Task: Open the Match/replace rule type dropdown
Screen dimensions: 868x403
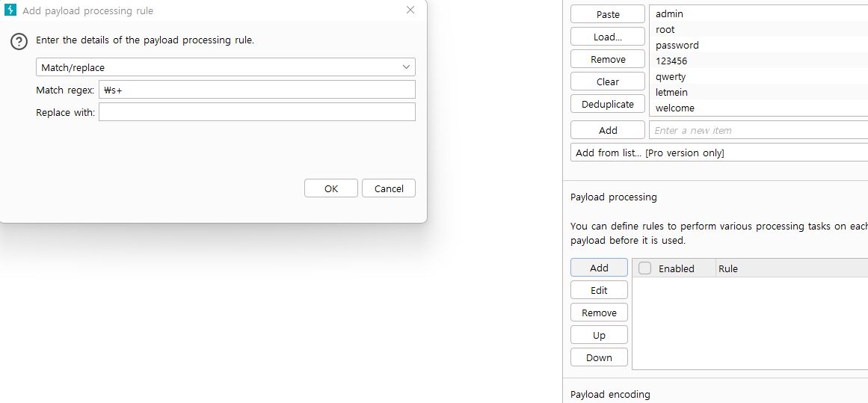Action: 225,67
